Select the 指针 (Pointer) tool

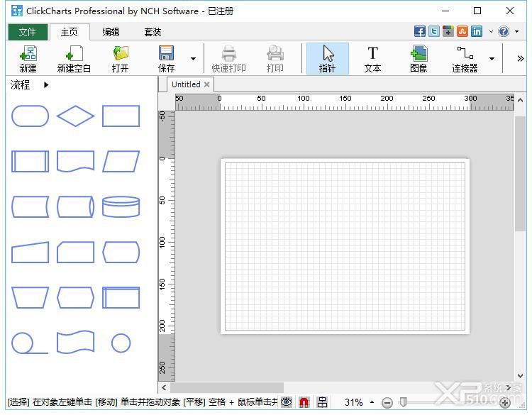tap(328, 59)
